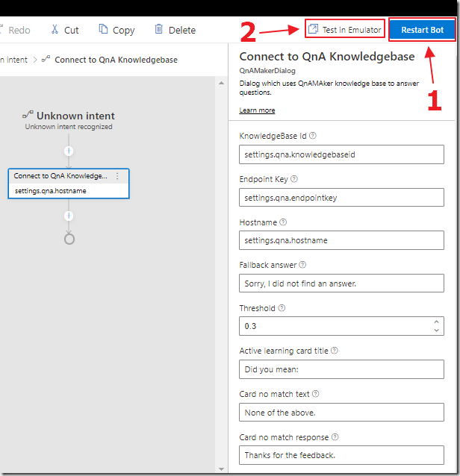The width and height of the screenshot is (460, 476).
Task: Open the Fallback answer help icon
Action: pyautogui.click(x=302, y=265)
